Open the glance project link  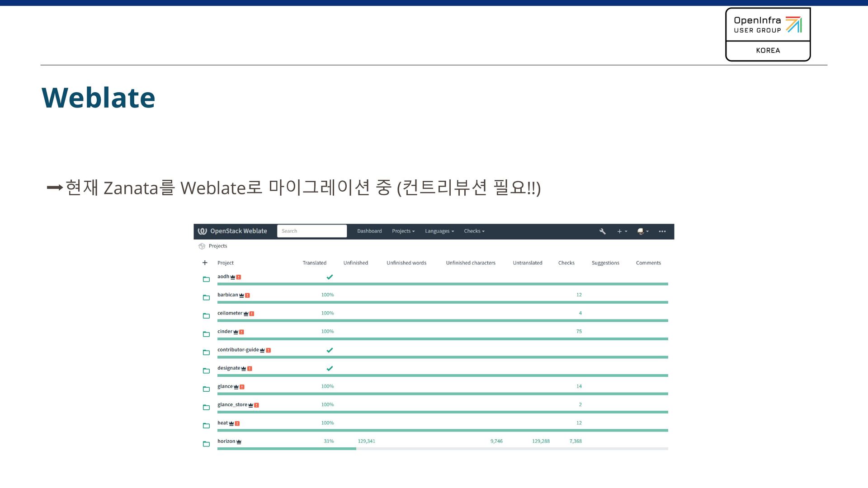coord(225,386)
